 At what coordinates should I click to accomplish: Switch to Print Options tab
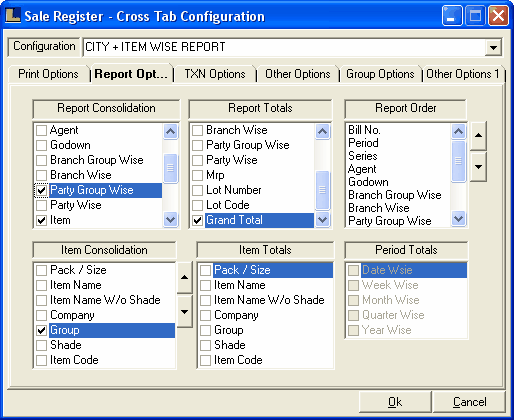tap(48, 74)
